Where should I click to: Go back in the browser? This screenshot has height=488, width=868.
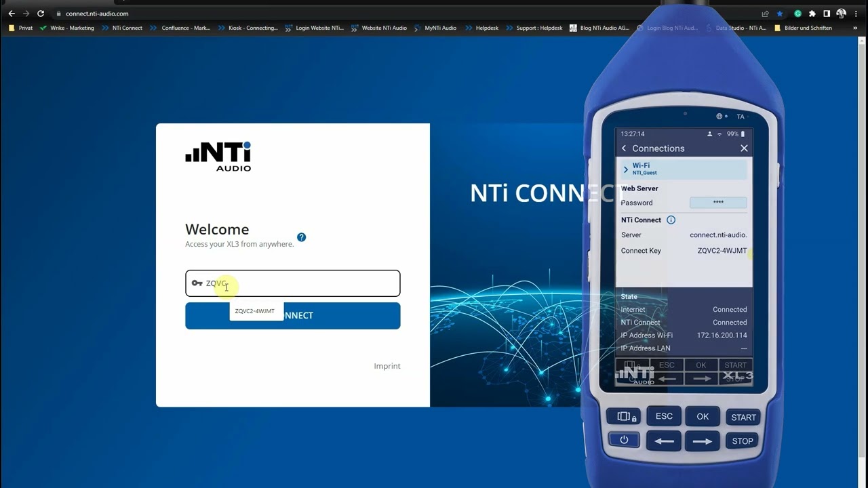click(x=12, y=14)
